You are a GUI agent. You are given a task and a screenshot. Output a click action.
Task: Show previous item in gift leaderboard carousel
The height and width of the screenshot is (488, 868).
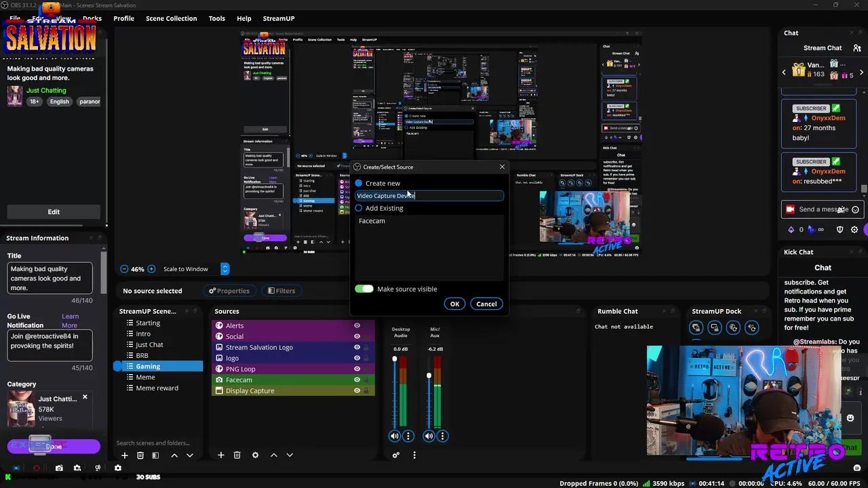click(784, 72)
